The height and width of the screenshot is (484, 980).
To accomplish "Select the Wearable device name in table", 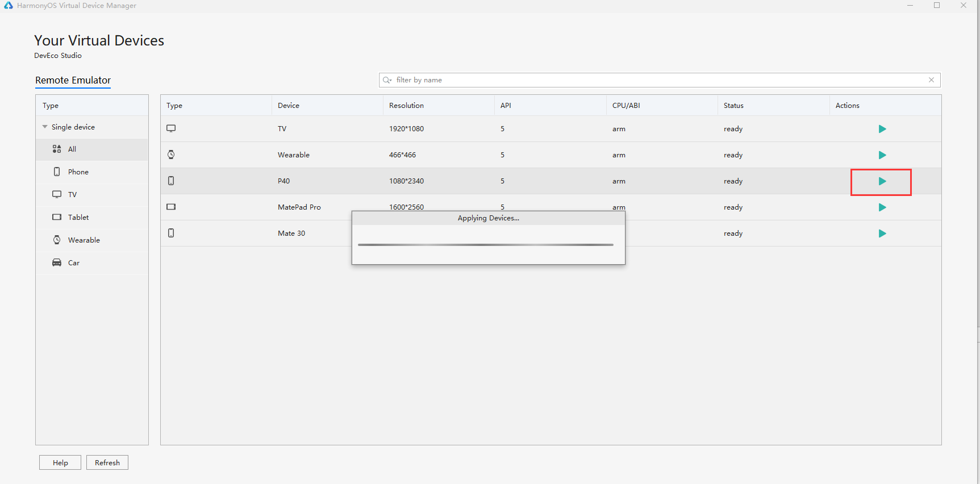I will (x=294, y=155).
